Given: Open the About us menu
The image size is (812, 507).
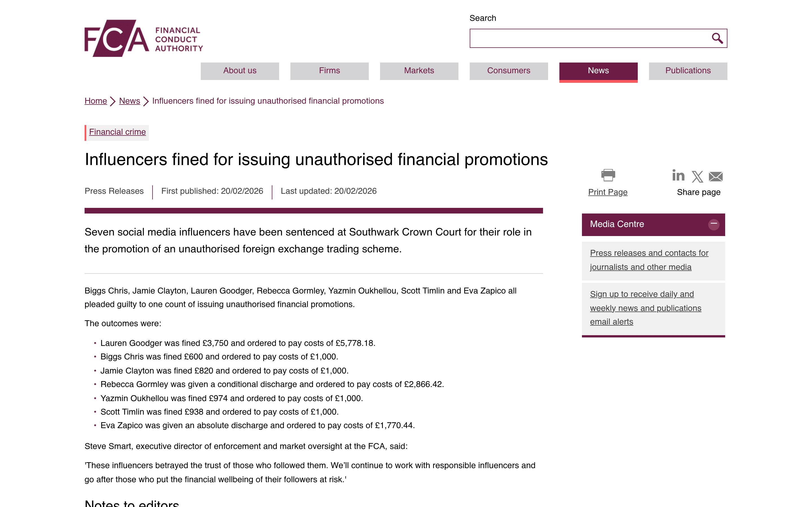Looking at the screenshot, I should [240, 71].
